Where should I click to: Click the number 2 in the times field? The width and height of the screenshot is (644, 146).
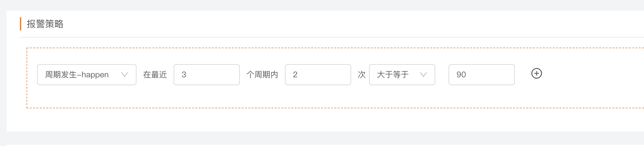click(295, 75)
